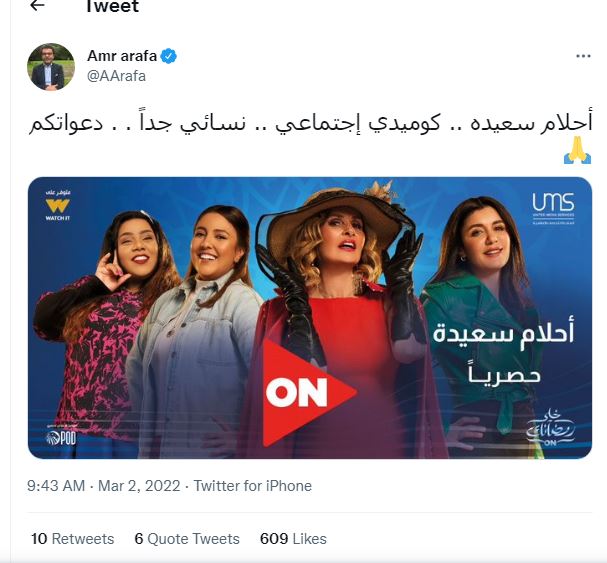Click the Arabic tweet text
This screenshot has width=607, height=563.
coord(311,123)
